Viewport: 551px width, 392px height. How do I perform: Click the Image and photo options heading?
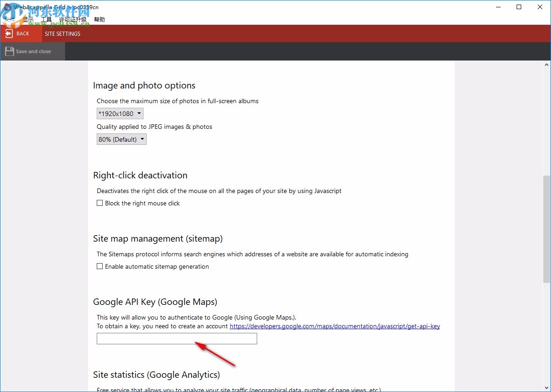click(144, 86)
